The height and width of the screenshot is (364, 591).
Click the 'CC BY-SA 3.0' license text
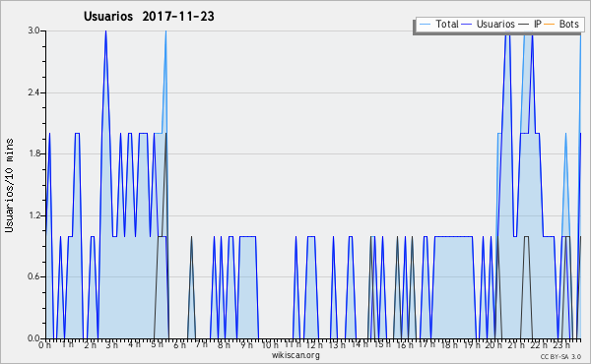pyautogui.click(x=560, y=356)
